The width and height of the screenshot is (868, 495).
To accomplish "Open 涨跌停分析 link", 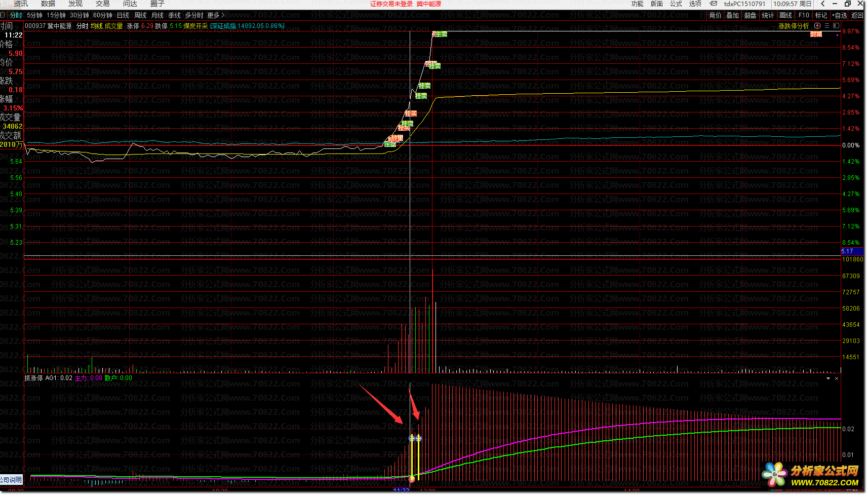I will [x=794, y=26].
